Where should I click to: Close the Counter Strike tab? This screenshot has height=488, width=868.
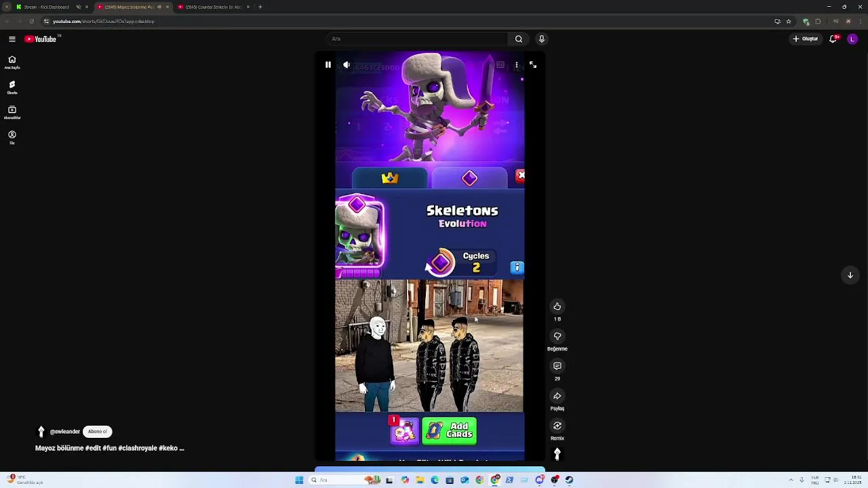point(248,7)
